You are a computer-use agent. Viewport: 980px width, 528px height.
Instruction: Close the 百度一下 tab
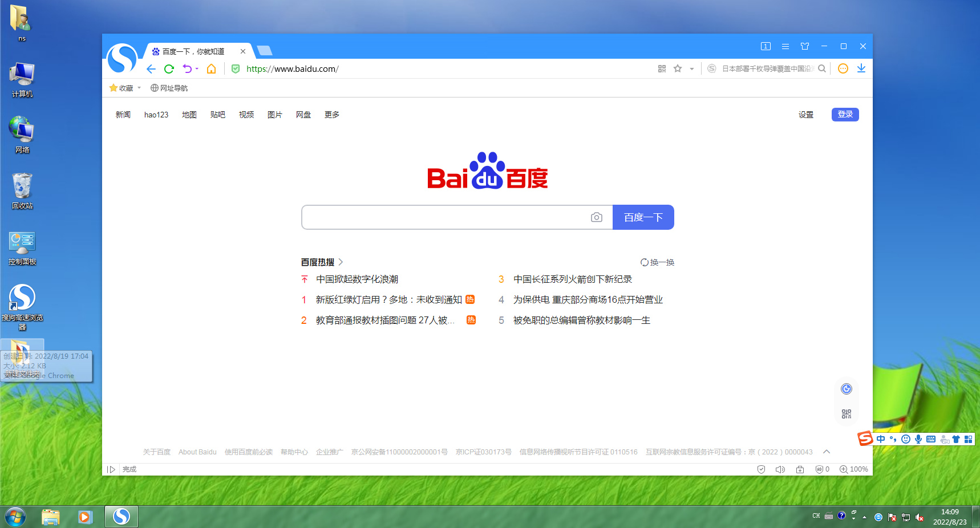[x=243, y=51]
